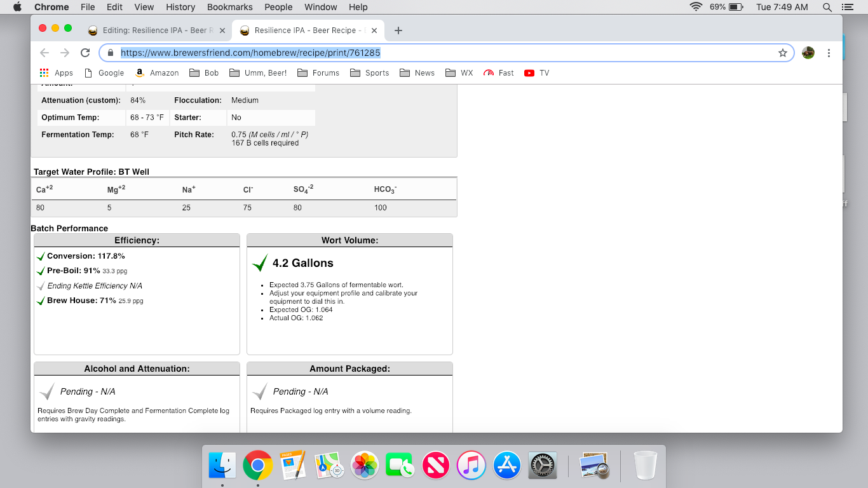Open Spotlight search in the menu bar
This screenshot has height=488, width=868.
[827, 7]
